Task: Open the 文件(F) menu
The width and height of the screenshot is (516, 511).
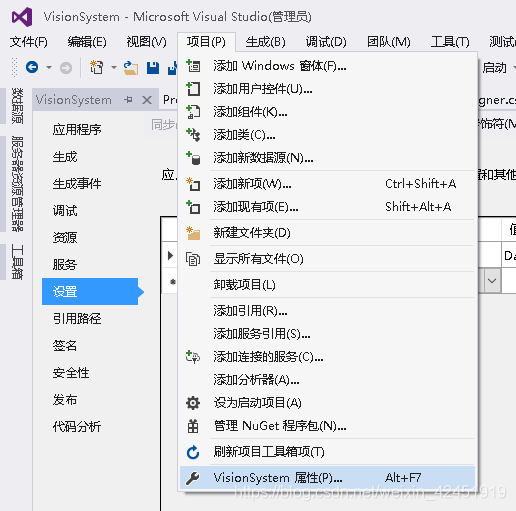Action: [x=29, y=42]
